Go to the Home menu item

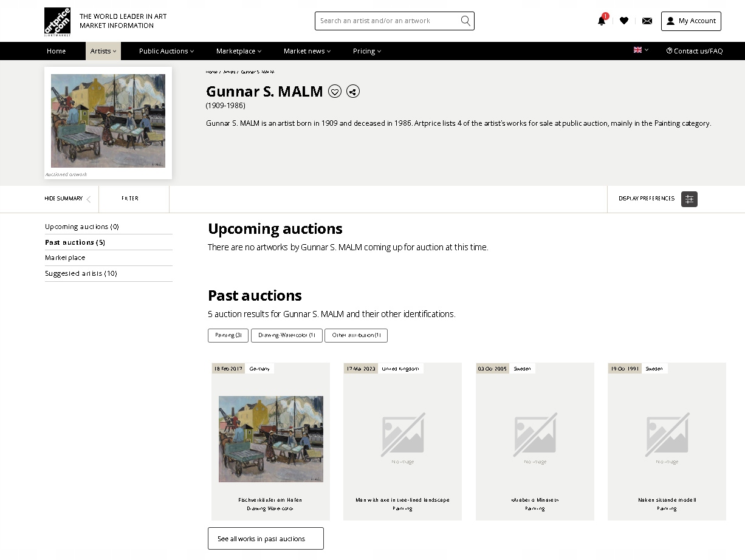(x=56, y=51)
